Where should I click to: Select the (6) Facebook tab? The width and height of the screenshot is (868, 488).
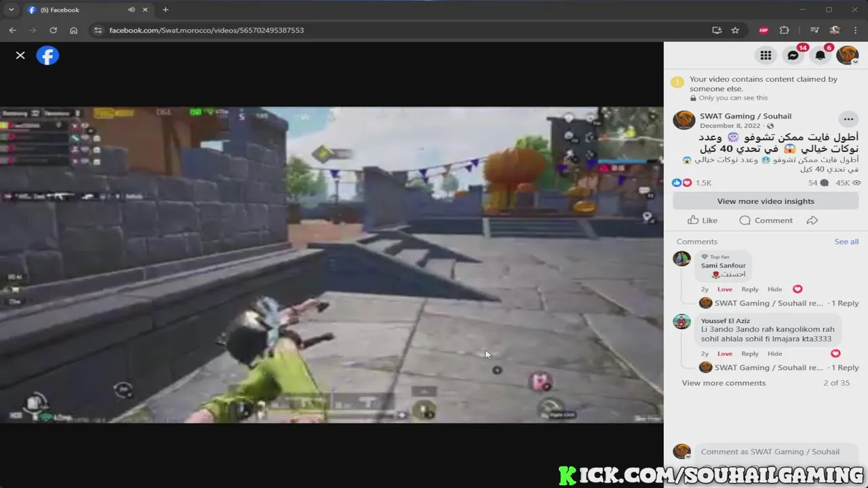[x=88, y=9]
